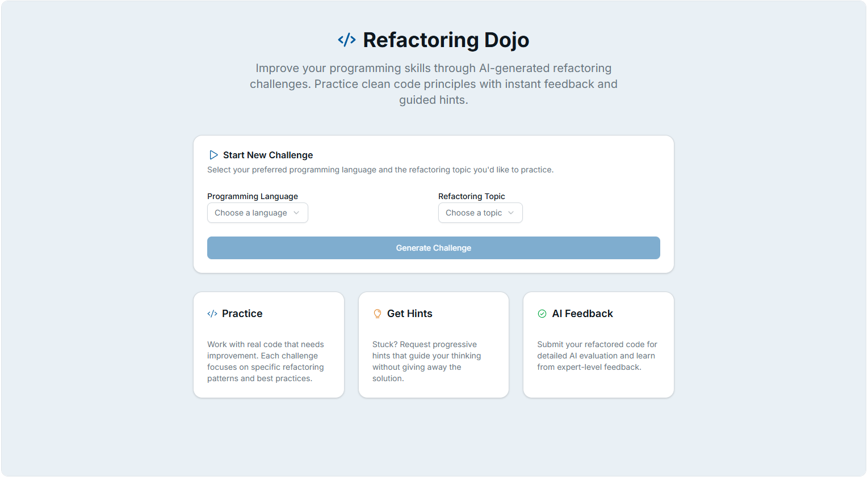The height and width of the screenshot is (477, 868).
Task: Select the Get Hints card heading
Action: click(409, 314)
